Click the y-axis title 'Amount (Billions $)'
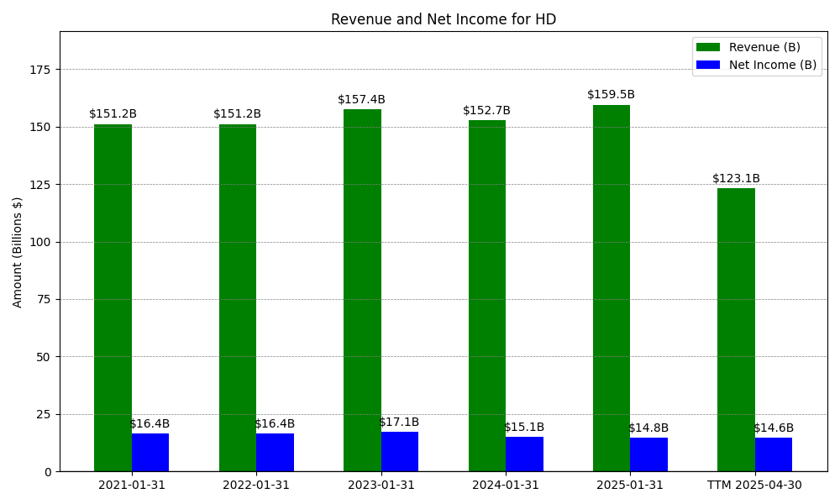This screenshot has width=840, height=504. (x=17, y=252)
